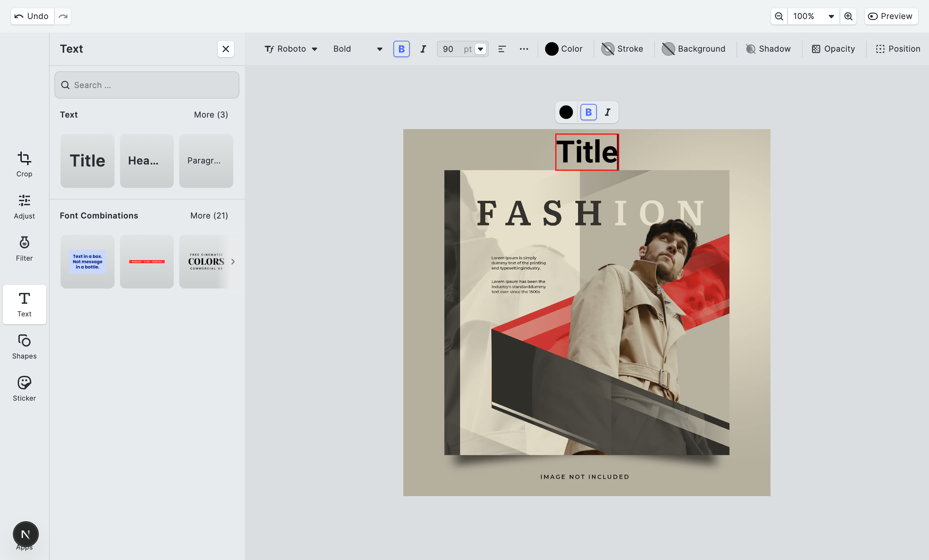Click the three-dot more options icon

point(524,49)
